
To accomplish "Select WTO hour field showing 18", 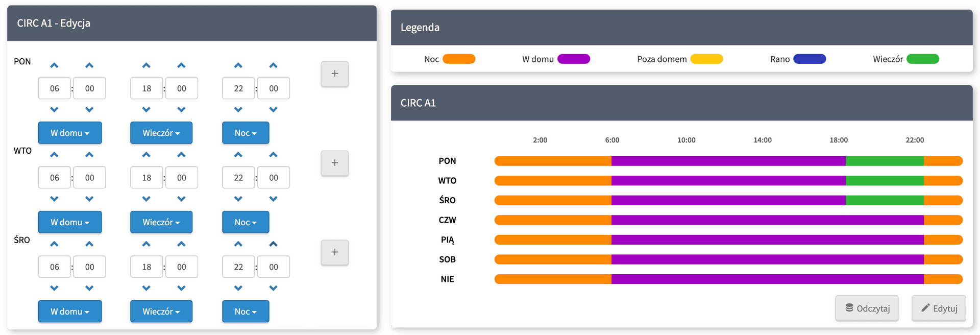I will point(146,178).
